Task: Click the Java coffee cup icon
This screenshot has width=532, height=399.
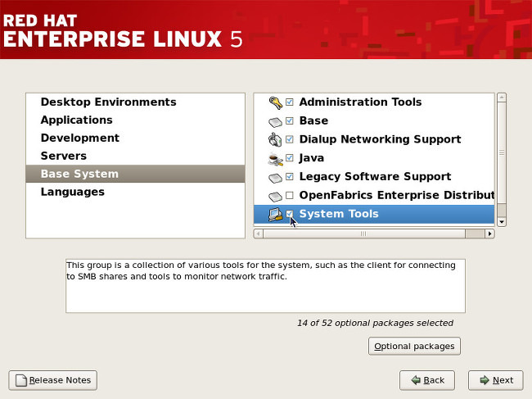Action: (x=275, y=159)
